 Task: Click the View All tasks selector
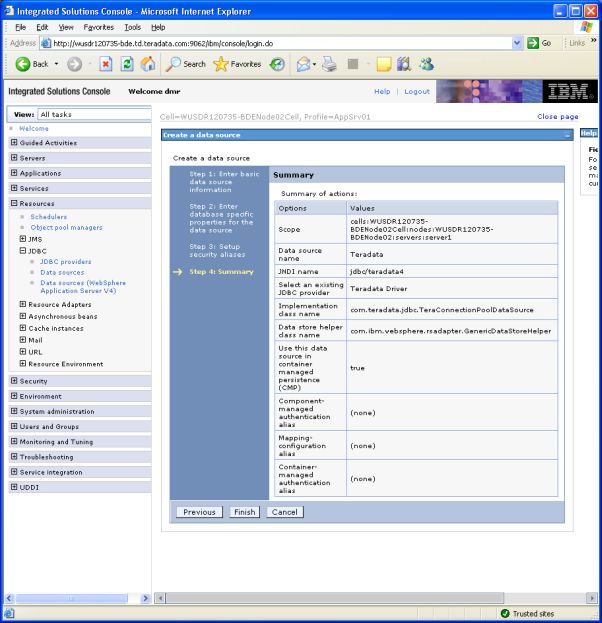[x=95, y=114]
